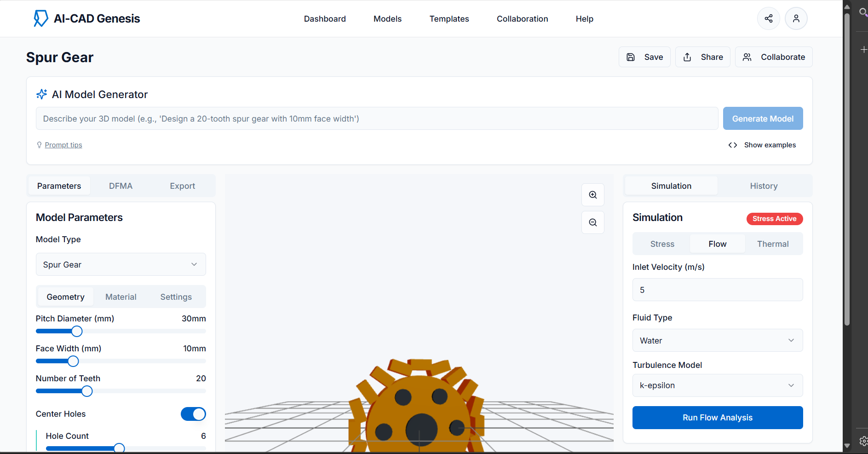Viewport: 868px width, 454px height.
Task: Click the AI-CAD Genesis logo icon
Action: tap(40, 18)
